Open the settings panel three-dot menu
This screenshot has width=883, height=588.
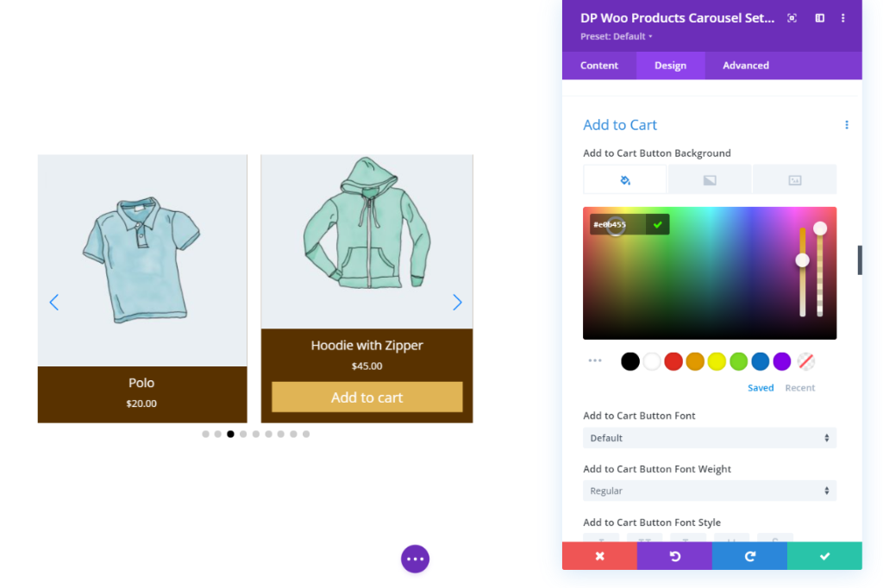(843, 18)
